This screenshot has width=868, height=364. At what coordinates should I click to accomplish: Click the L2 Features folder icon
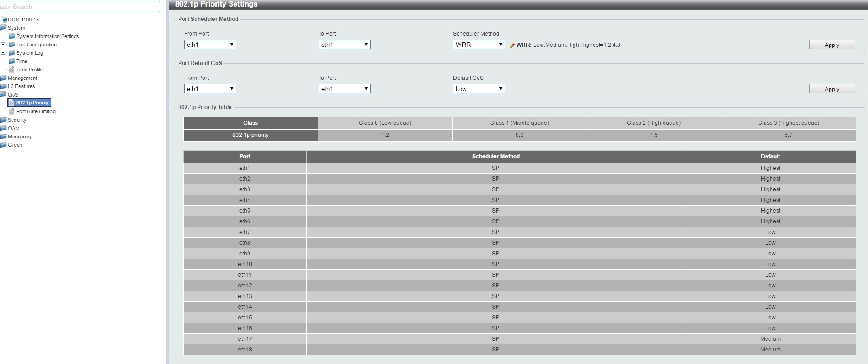pyautogui.click(x=4, y=86)
